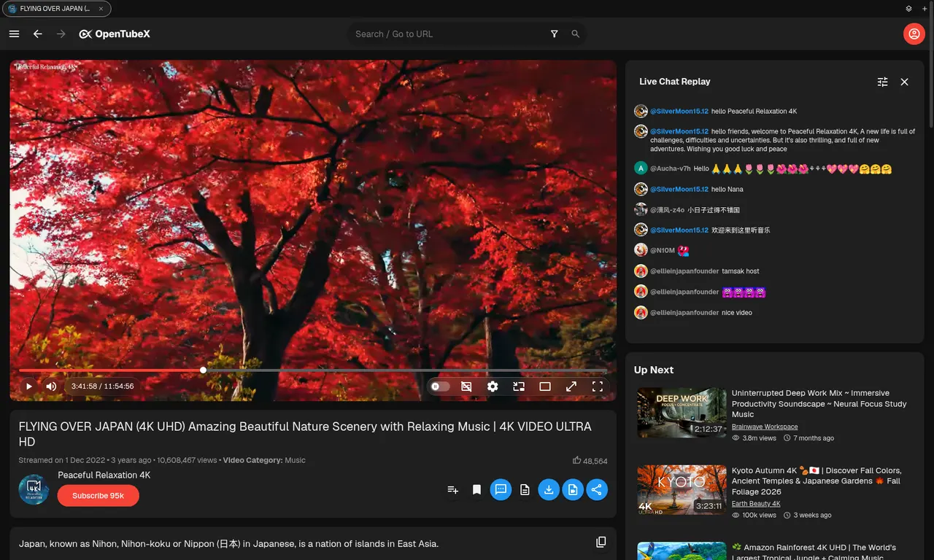Like the video with 48,564 thumbs-up

point(590,461)
